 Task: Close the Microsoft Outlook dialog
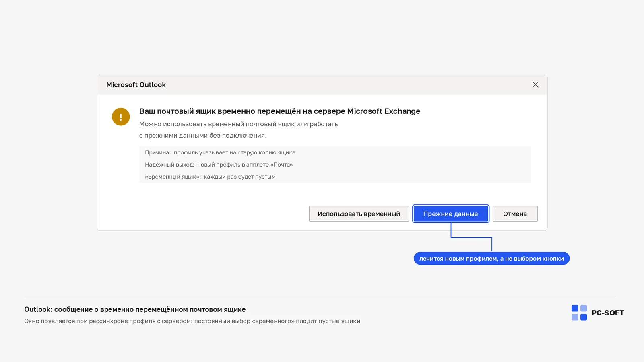click(535, 84)
